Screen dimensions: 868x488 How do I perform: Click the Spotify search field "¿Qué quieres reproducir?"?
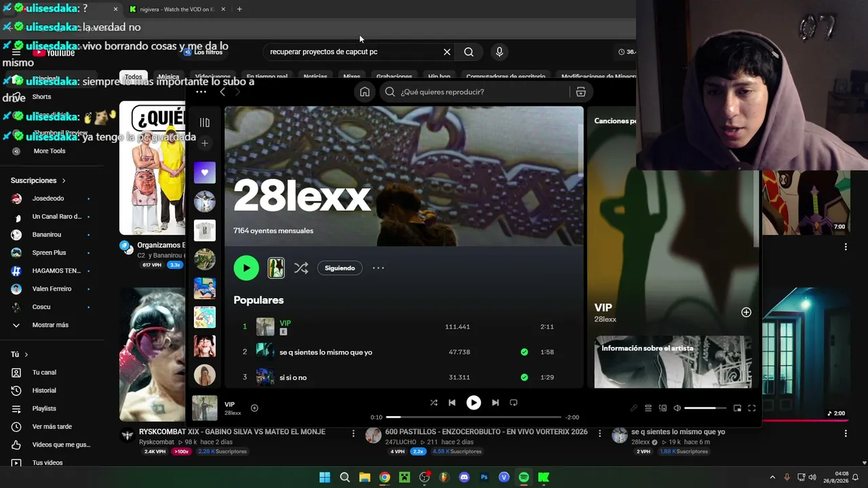pyautogui.click(x=475, y=92)
